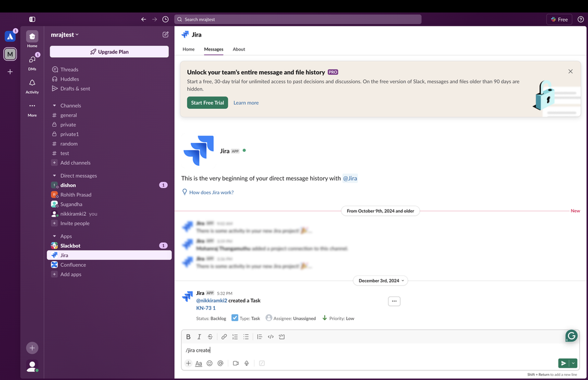This screenshot has width=588, height=380.
Task: Record a video clip icon
Action: pos(235,363)
